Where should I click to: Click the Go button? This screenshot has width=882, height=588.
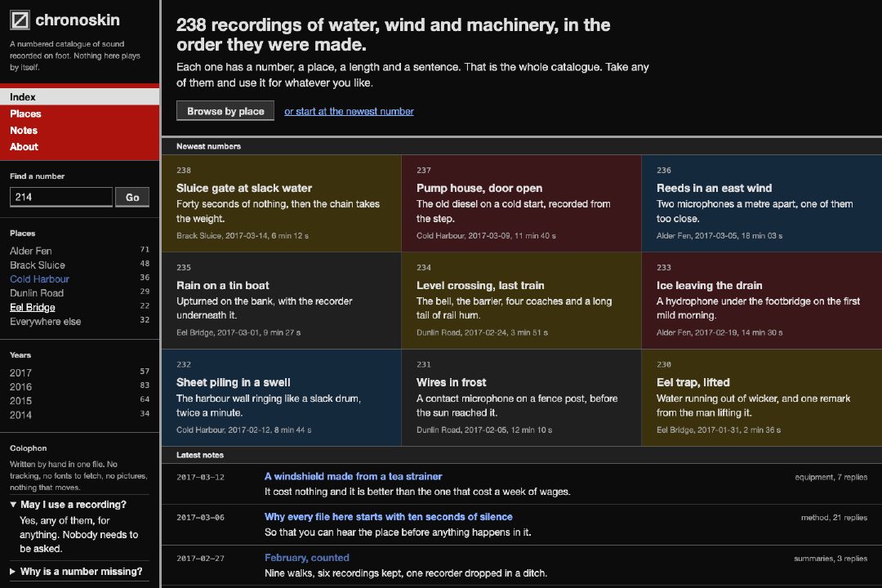(132, 197)
